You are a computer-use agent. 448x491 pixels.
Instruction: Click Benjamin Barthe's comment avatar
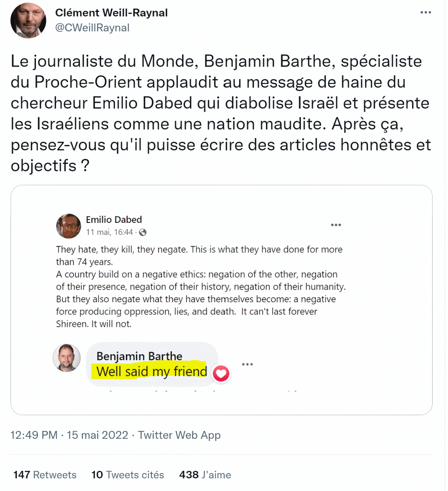[x=67, y=358]
